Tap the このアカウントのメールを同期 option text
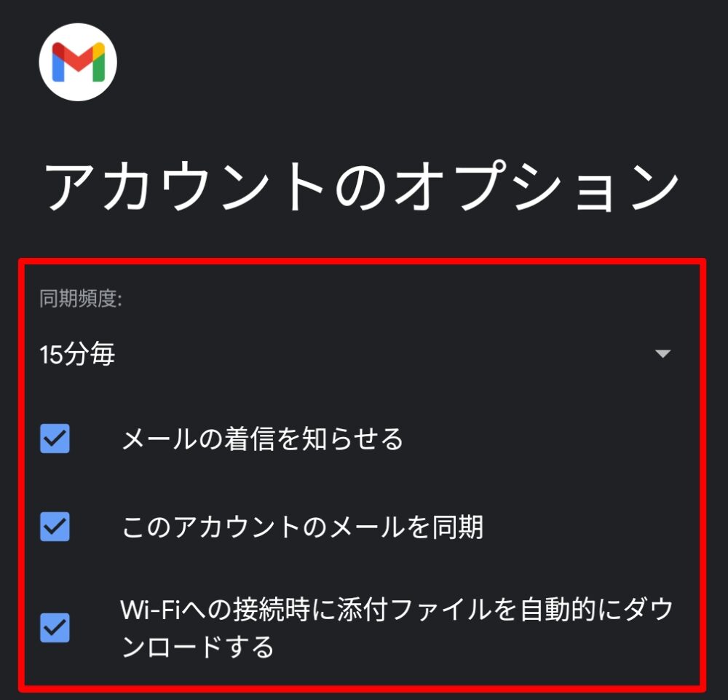The height and width of the screenshot is (700, 728). coord(303,527)
